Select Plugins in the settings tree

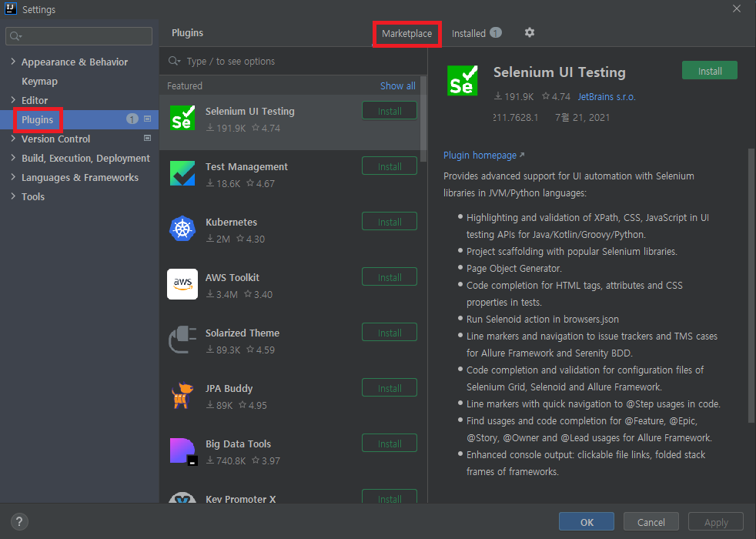37,119
